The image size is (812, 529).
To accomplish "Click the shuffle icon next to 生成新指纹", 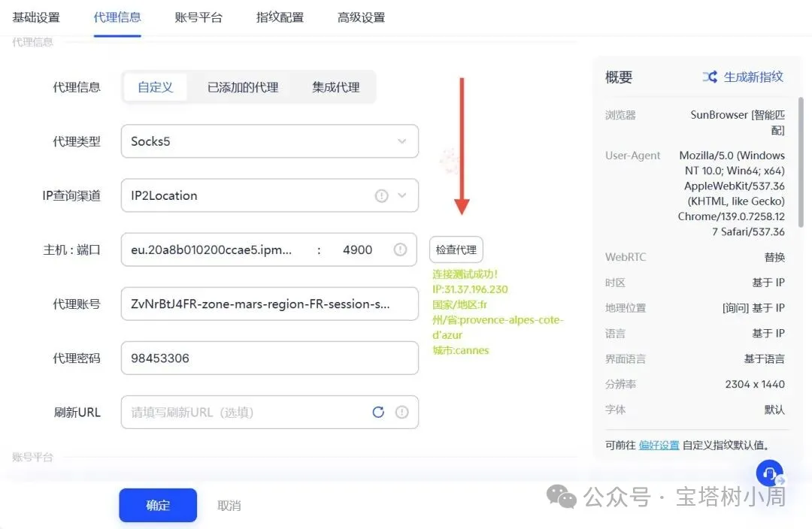I will (709, 77).
